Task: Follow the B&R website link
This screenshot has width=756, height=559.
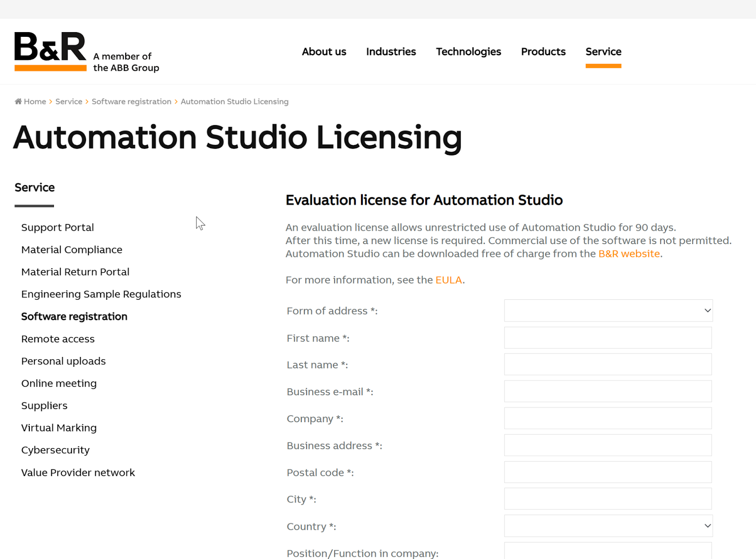Action: pos(629,254)
